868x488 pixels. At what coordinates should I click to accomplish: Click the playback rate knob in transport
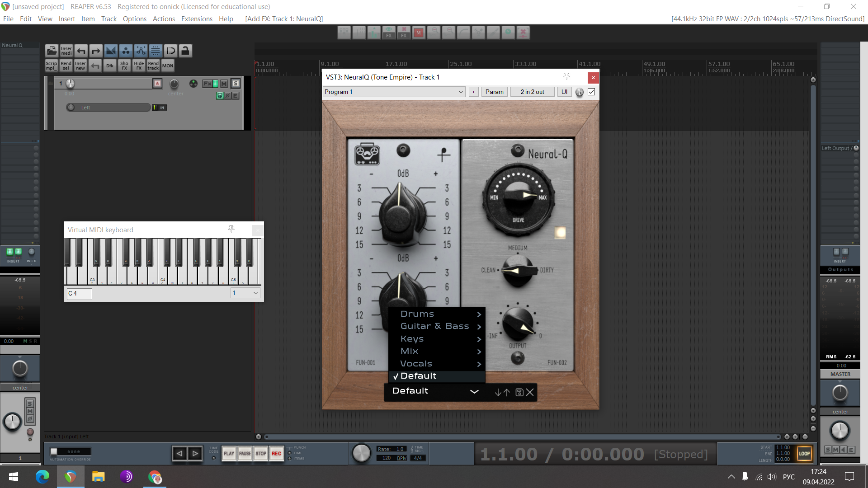point(361,453)
